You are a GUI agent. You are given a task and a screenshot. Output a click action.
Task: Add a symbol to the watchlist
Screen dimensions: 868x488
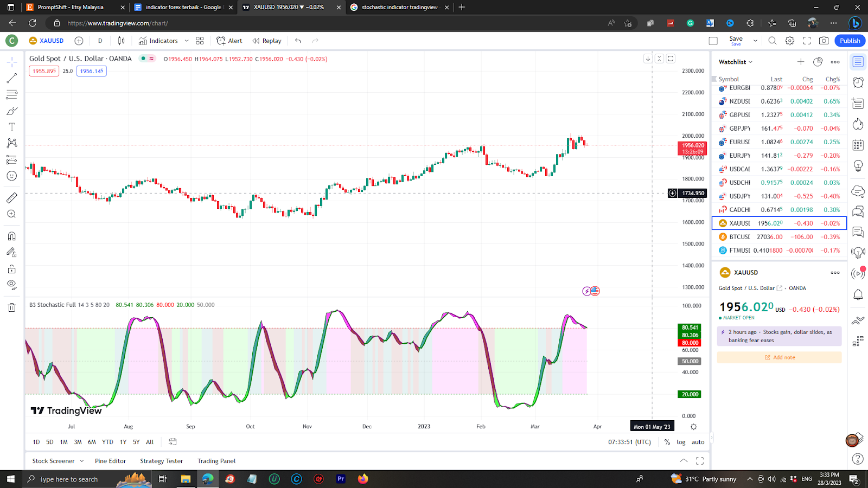click(801, 62)
